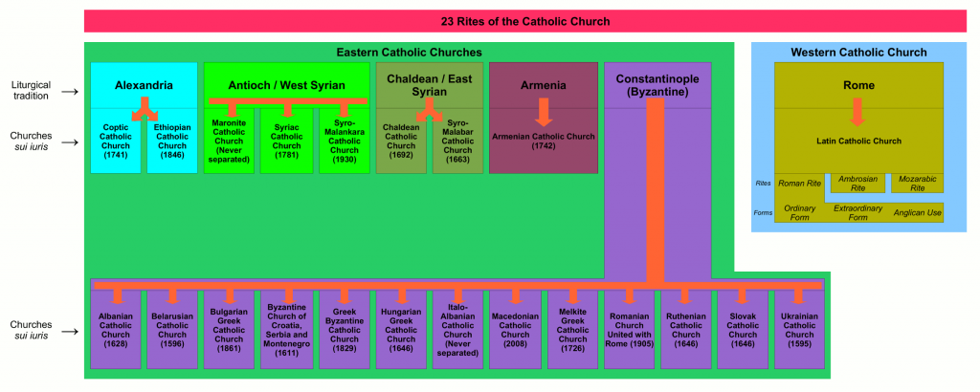The image size is (980, 392).
Task: Click the Ambrosian Rite box
Action: [x=857, y=183]
